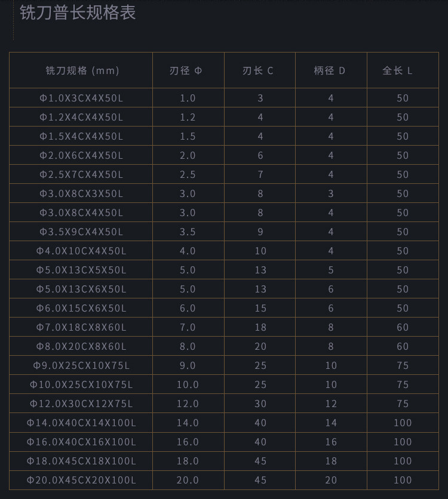
Task: Click the Φ7.0X18CX8X60L row label
Action: click(81, 327)
